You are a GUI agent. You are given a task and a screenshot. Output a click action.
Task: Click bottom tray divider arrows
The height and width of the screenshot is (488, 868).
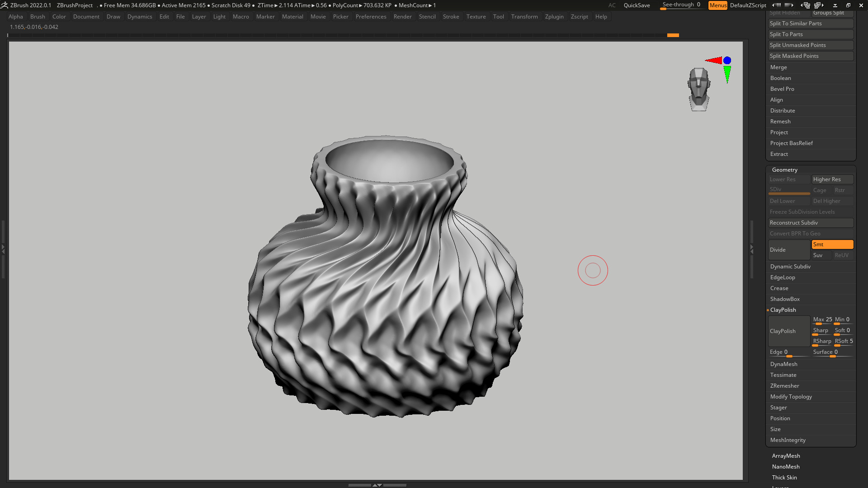point(377,485)
